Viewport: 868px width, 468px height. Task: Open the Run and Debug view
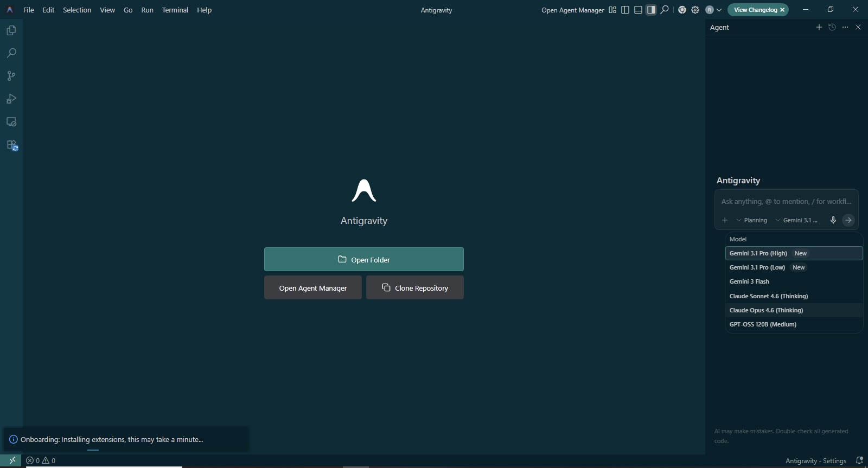(x=11, y=99)
